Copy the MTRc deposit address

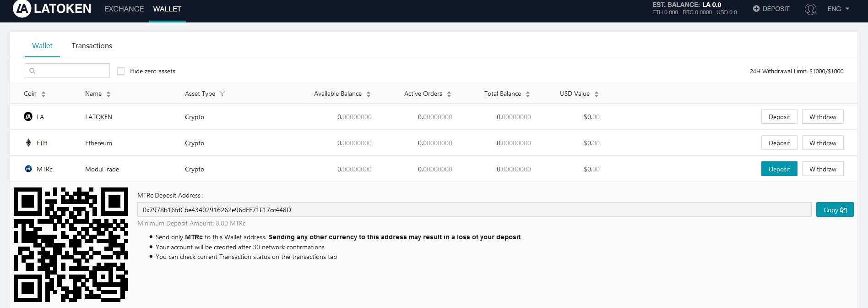tap(835, 209)
